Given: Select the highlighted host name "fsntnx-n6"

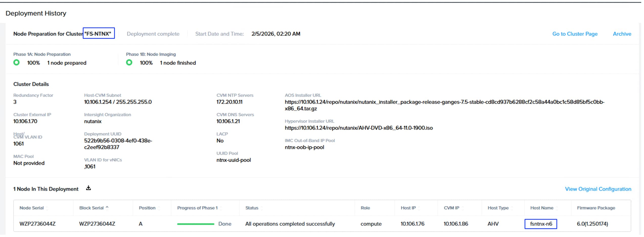Looking at the screenshot, I should (541, 224).
